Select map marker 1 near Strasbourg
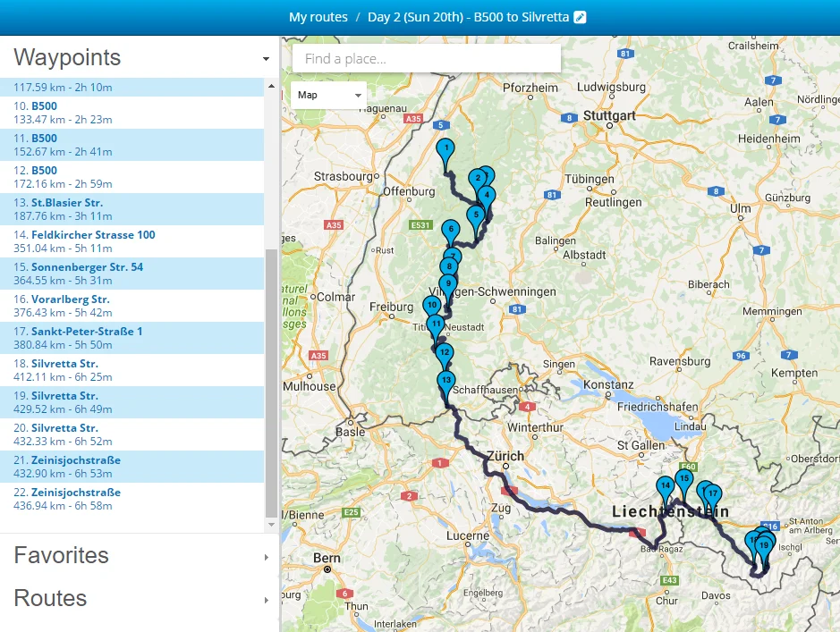Viewport: 840px width, 632px height. (445, 148)
